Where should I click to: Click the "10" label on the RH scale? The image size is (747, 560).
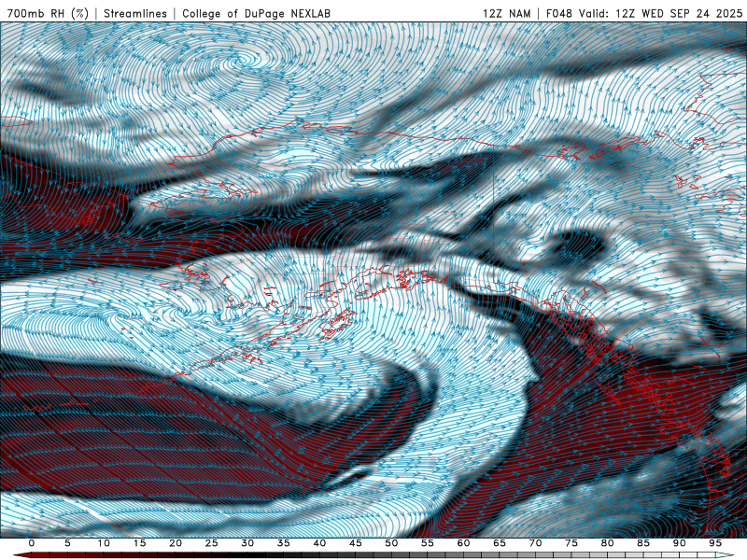[x=104, y=543]
